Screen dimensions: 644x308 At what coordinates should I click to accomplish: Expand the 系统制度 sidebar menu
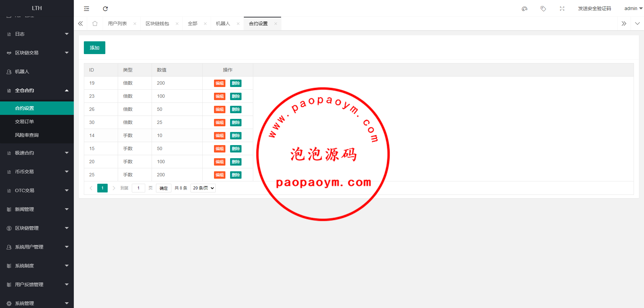pyautogui.click(x=37, y=266)
